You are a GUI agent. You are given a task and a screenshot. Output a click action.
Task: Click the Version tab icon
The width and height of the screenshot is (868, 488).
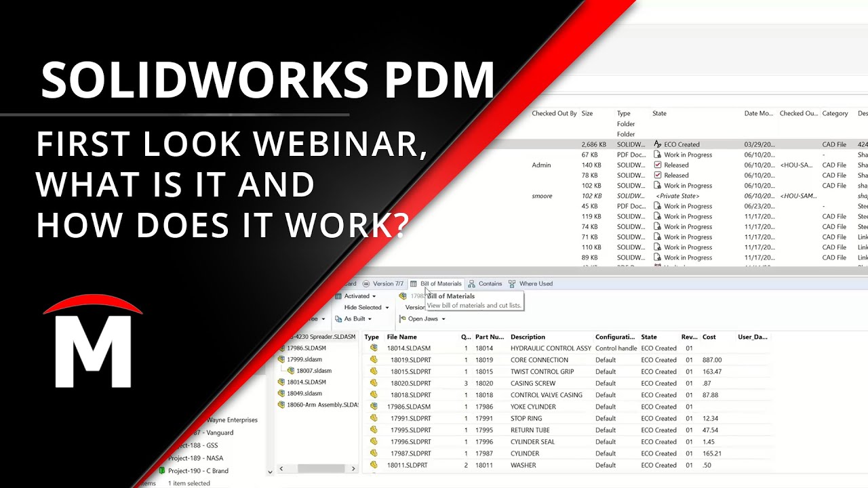tap(366, 283)
